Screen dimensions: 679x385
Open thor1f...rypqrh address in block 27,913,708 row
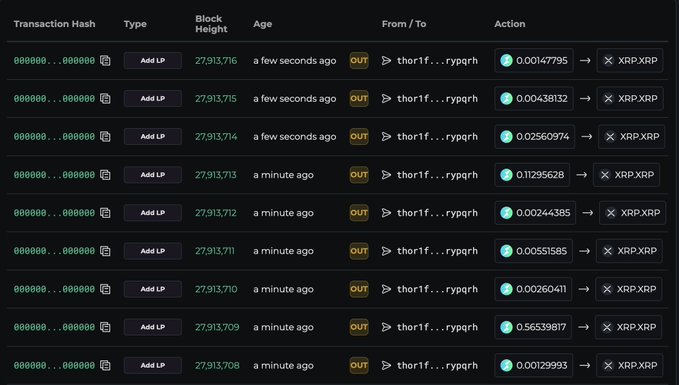pos(437,366)
